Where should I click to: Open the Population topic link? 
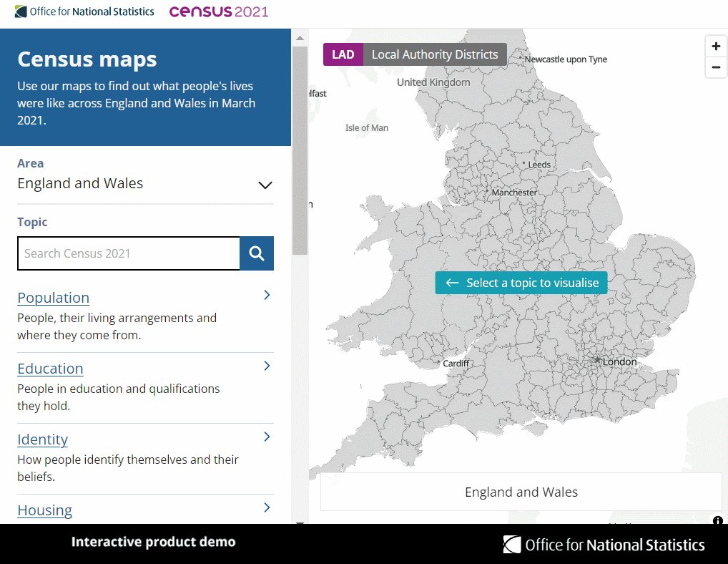53,297
